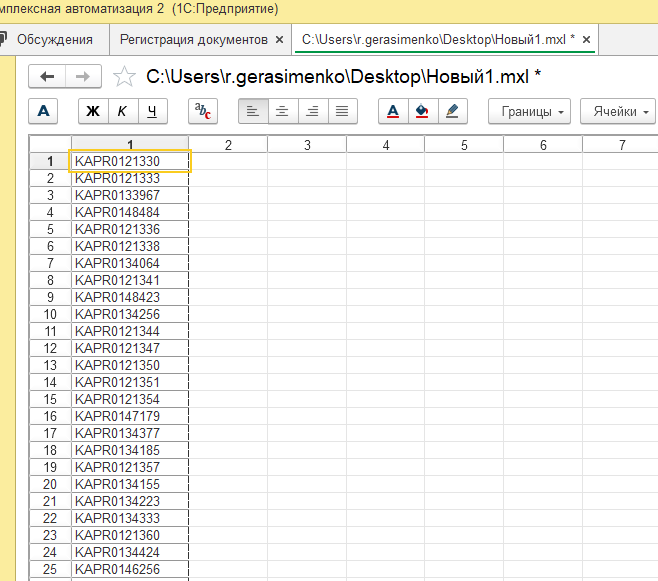The image size is (658, 581).
Task: Select cell KAPR0134155
Action: (x=130, y=484)
